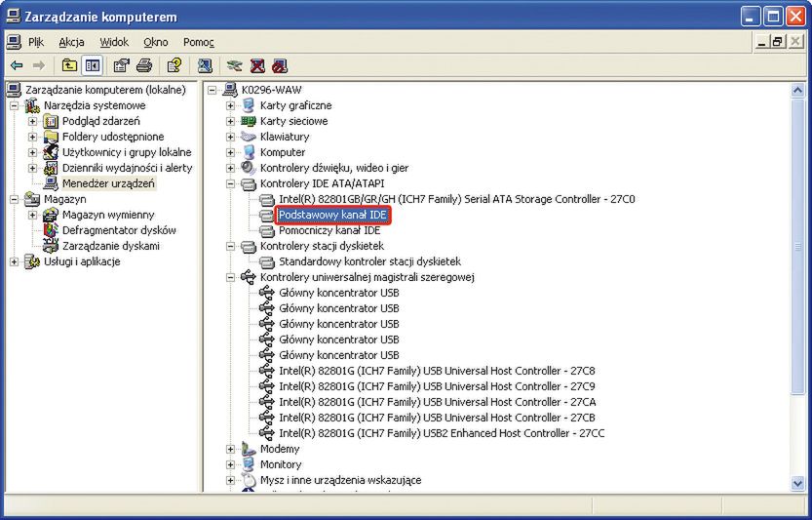Screen dimensions: 812x520
Task: Toggle the Show/Hide console tree button
Action: coord(93,65)
